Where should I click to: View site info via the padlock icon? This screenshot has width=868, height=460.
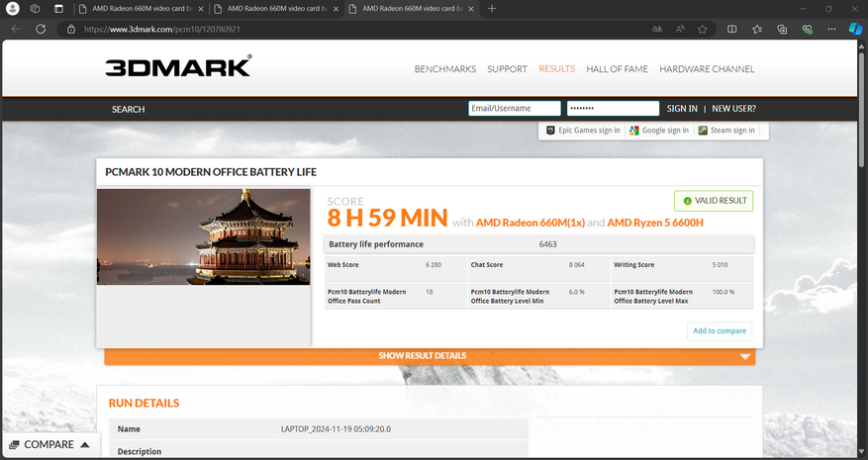click(71, 30)
